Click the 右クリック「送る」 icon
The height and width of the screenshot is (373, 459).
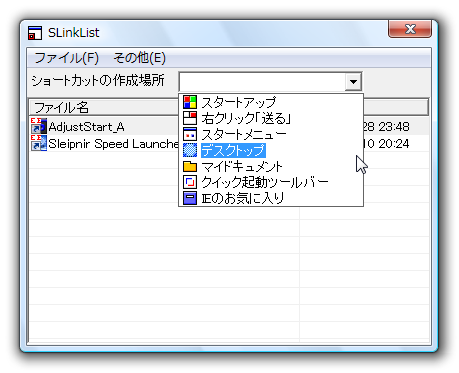click(x=190, y=118)
